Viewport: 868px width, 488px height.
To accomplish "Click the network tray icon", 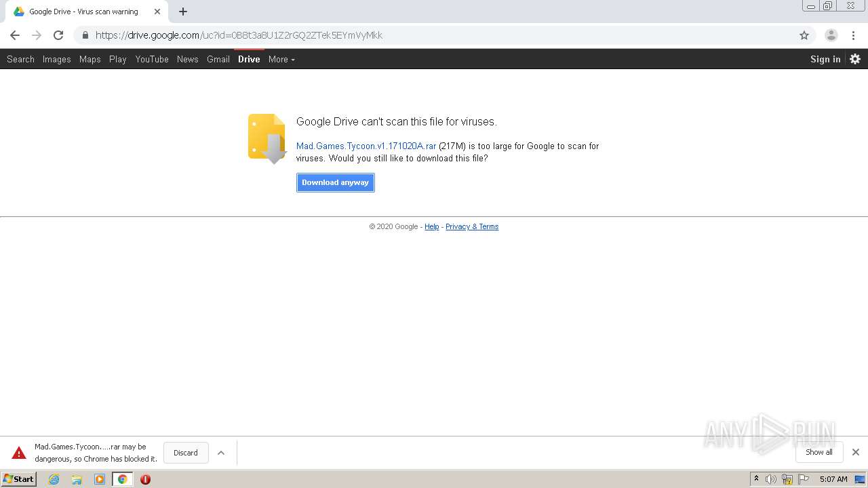I will pyautogui.click(x=787, y=479).
